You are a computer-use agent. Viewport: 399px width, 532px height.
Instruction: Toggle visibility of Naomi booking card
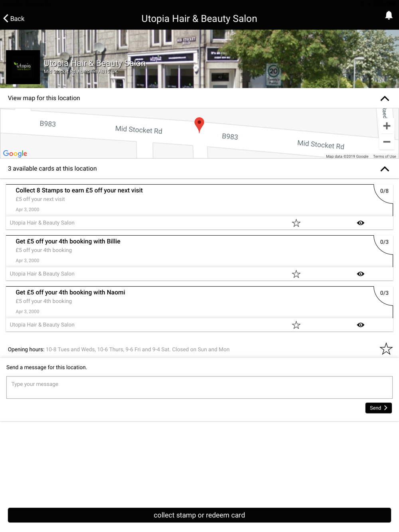tap(361, 325)
